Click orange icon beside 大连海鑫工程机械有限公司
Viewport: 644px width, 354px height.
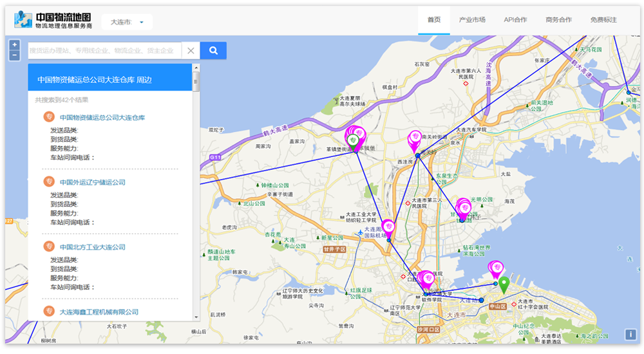coord(49,312)
